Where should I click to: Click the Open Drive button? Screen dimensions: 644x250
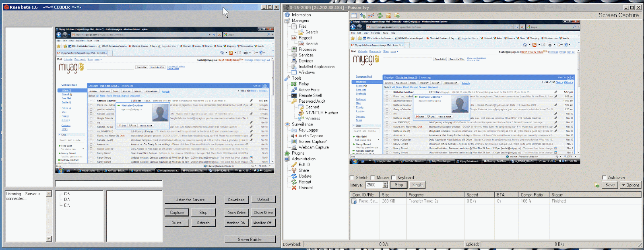coord(236,213)
